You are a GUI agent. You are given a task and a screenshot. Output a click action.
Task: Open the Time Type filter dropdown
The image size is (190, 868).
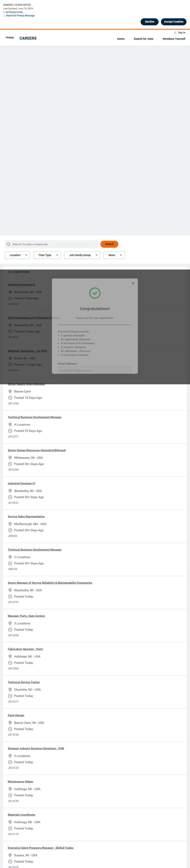pos(47,255)
